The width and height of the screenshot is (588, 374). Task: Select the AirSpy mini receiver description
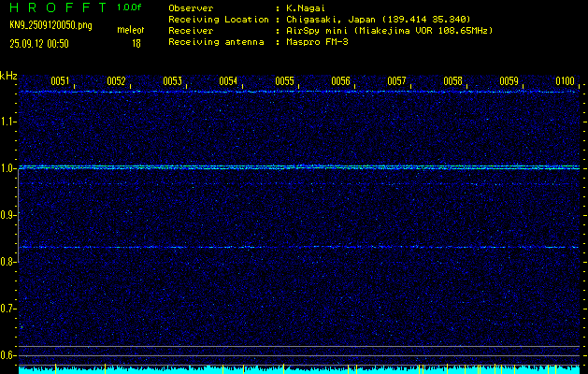tap(389, 31)
